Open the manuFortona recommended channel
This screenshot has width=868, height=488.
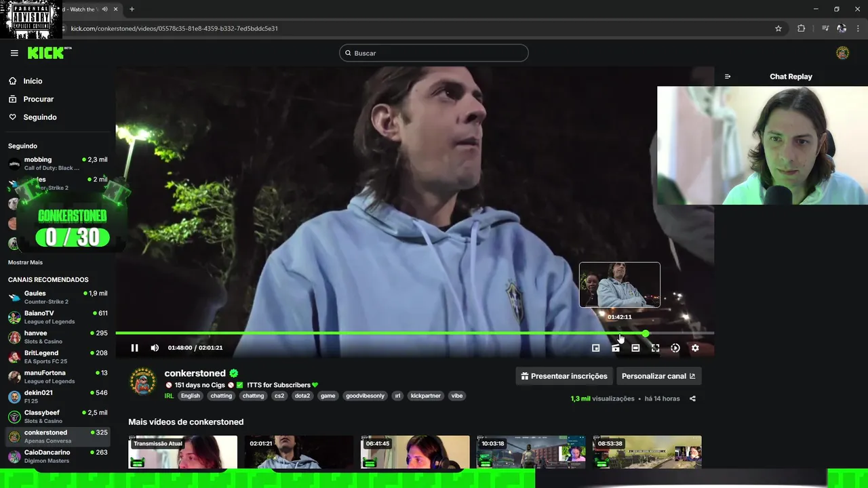(x=58, y=377)
